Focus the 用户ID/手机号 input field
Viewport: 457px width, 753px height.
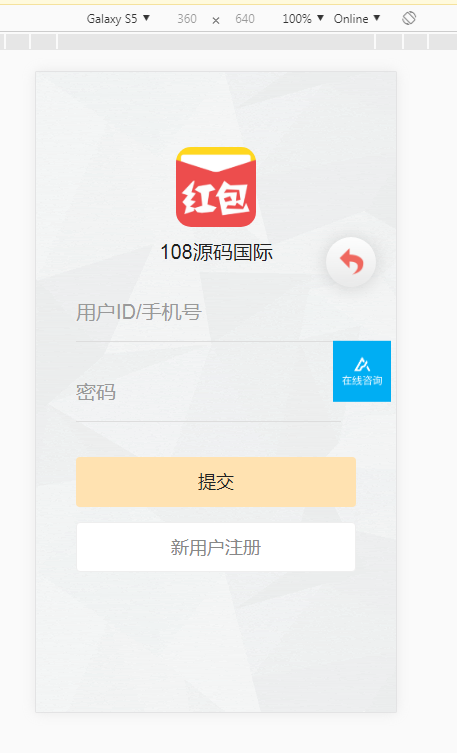(x=208, y=312)
